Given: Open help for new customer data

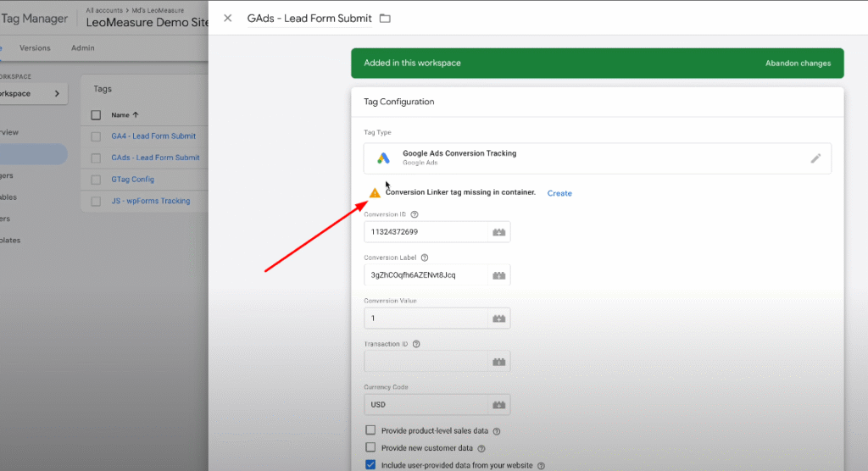Looking at the screenshot, I should pos(481,448).
